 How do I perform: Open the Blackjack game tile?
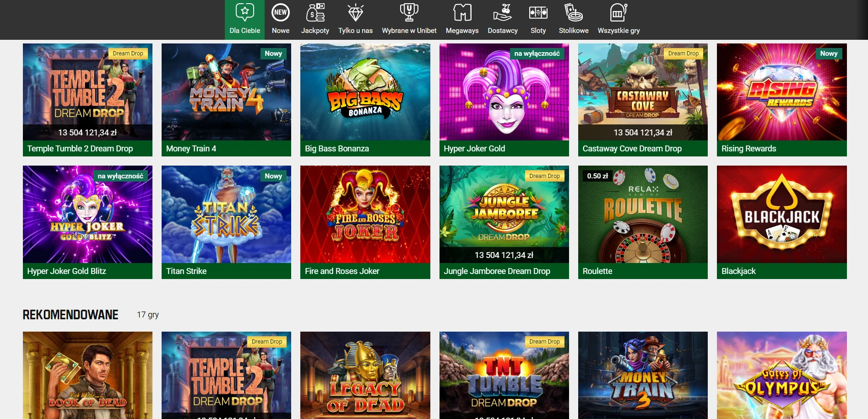[781, 222]
